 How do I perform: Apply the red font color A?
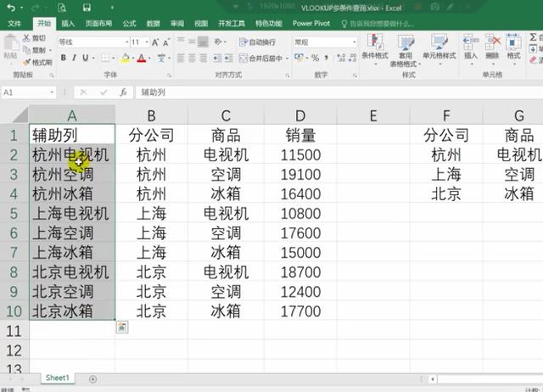tap(142, 59)
